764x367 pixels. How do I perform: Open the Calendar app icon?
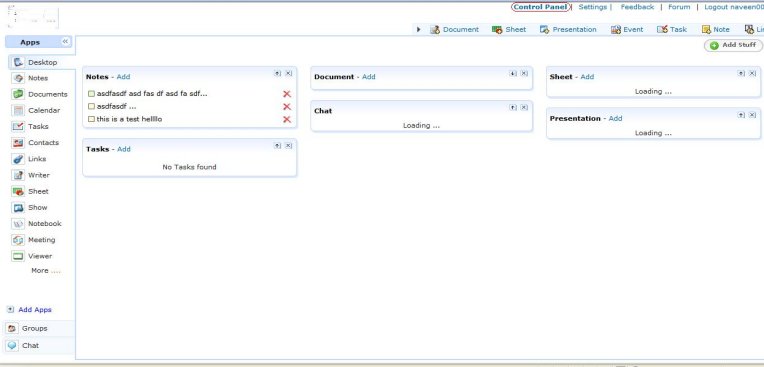coord(19,111)
